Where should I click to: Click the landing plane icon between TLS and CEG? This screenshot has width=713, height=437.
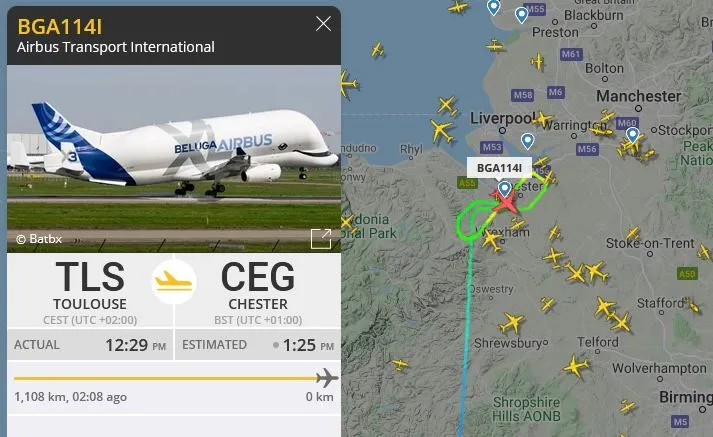coord(174,281)
